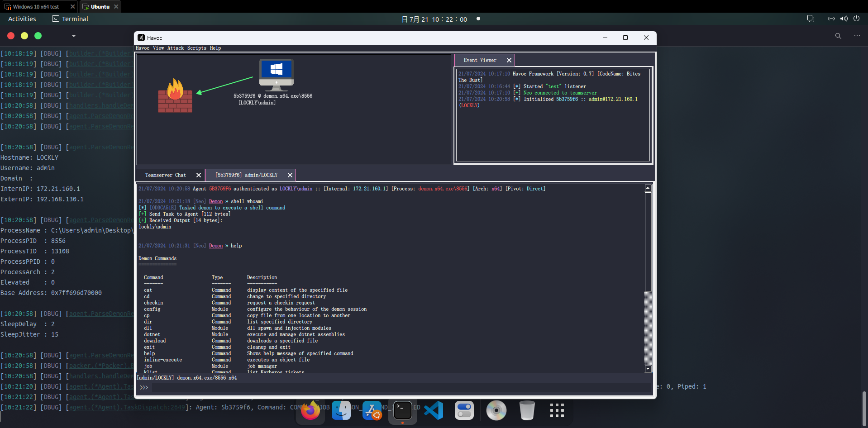Click the top bar window overview icon
Screen dimensions: 868x428
[x=811, y=19]
